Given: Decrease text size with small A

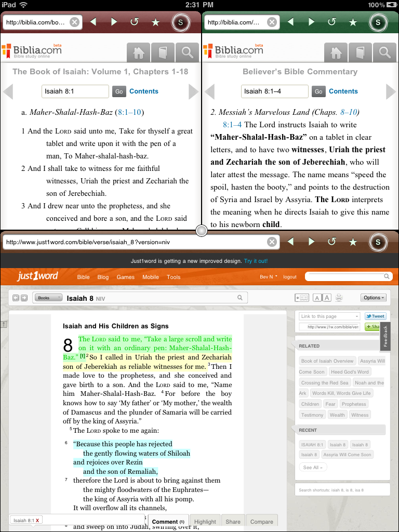Looking at the screenshot, I should pos(317,298).
